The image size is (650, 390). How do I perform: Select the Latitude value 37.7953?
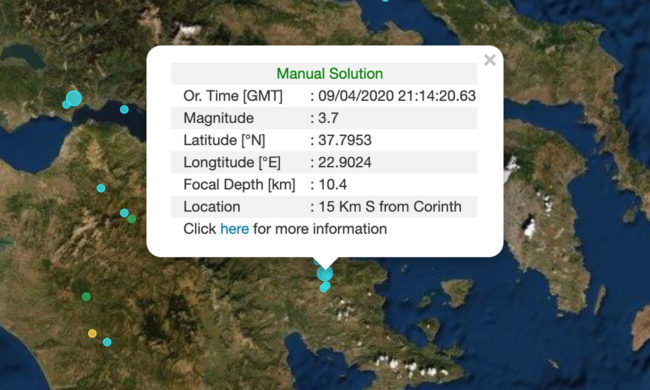click(x=344, y=140)
